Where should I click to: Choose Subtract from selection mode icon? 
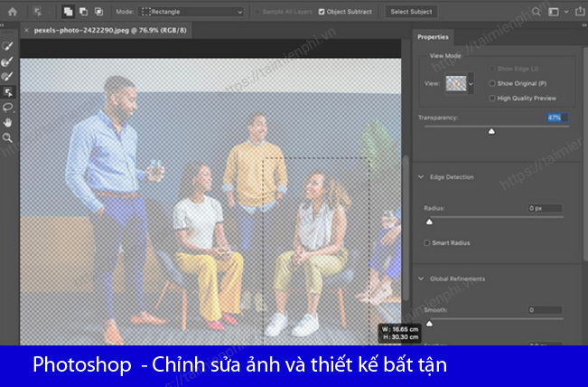click(x=84, y=12)
